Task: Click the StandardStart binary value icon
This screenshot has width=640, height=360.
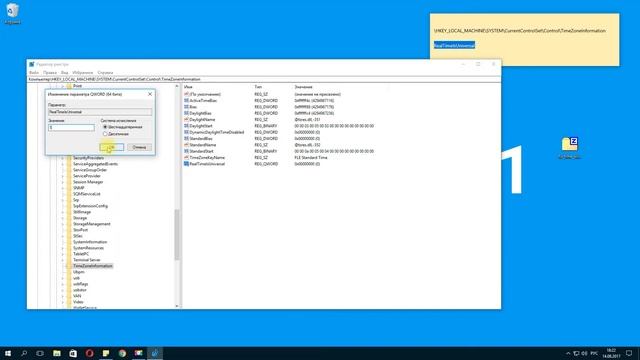Action: point(187,151)
